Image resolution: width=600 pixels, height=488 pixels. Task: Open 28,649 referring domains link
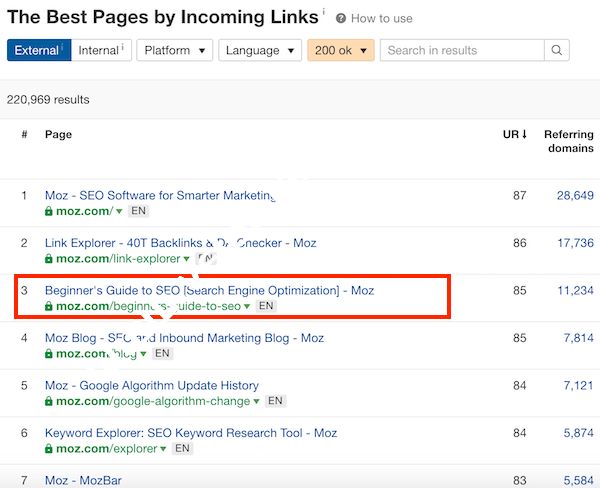(x=575, y=195)
